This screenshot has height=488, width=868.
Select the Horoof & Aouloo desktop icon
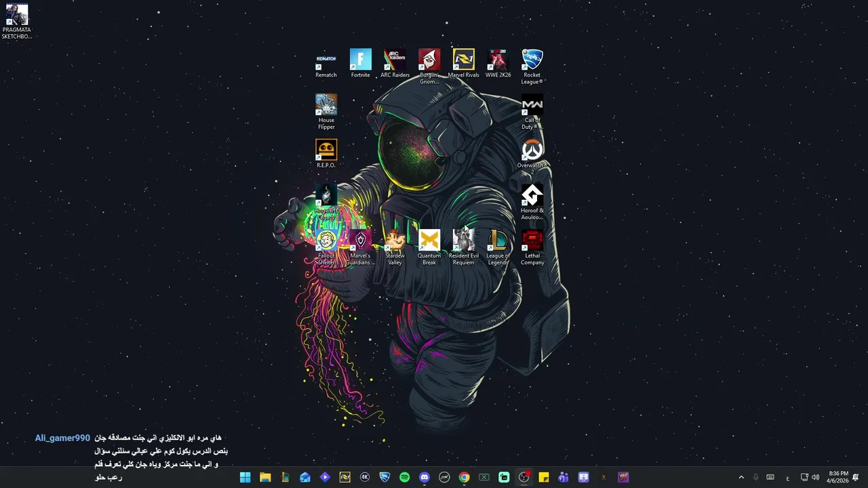[x=532, y=202]
